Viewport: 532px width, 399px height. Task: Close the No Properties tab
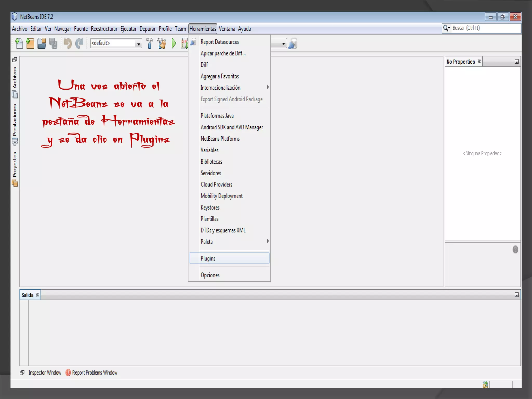[479, 62]
